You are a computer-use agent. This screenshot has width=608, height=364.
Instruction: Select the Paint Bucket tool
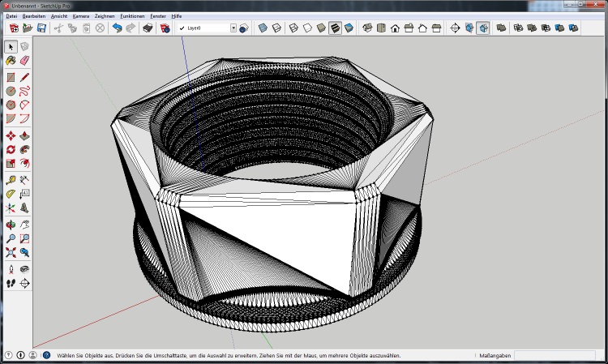tap(11, 60)
